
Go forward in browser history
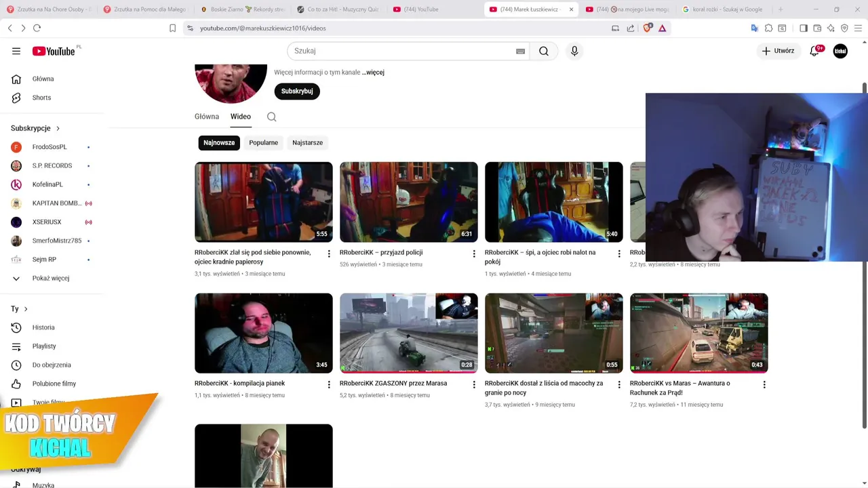coord(23,28)
